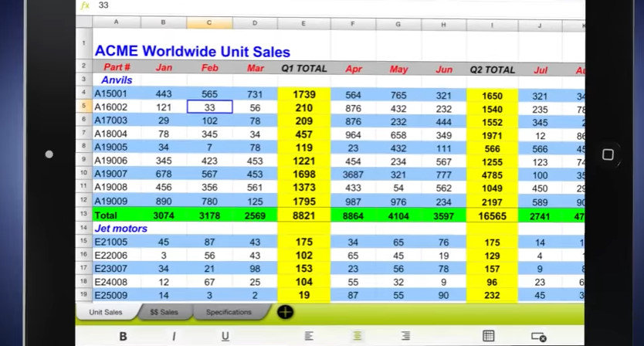The height and width of the screenshot is (346, 644).
Task: Select the green Total label cell
Action: click(x=117, y=215)
